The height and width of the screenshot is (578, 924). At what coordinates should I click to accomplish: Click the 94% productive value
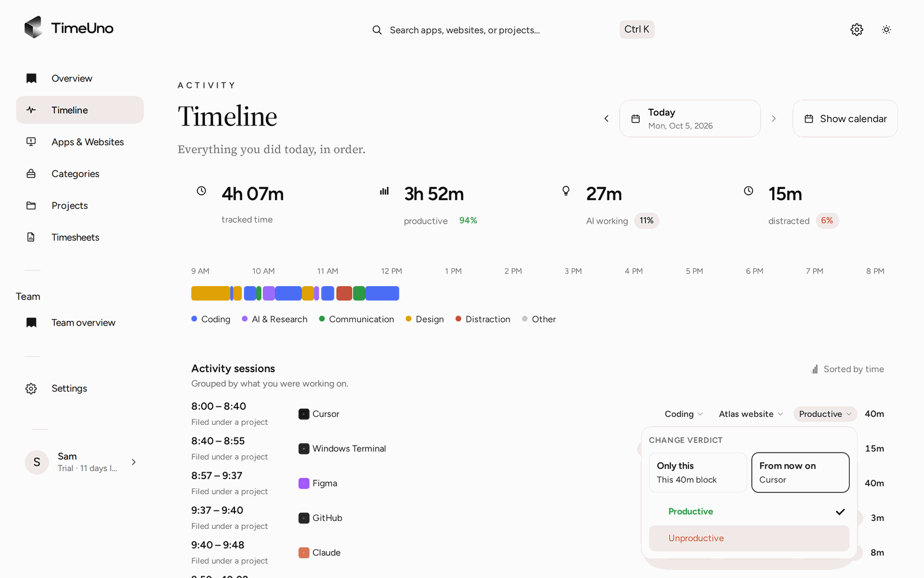click(x=468, y=220)
